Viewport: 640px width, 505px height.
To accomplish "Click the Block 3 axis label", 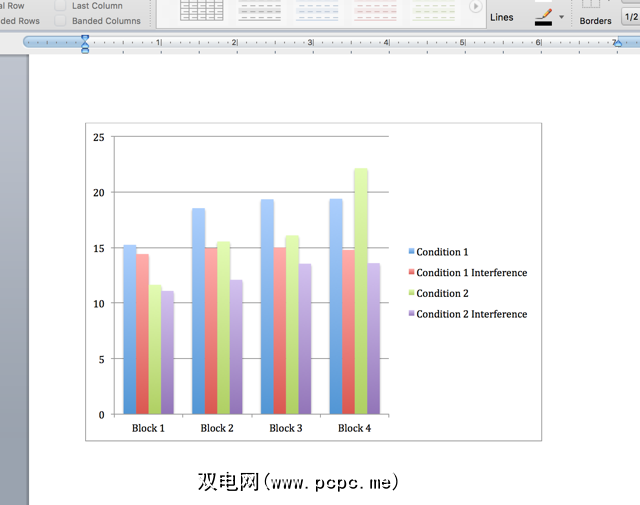I will 286,428.
